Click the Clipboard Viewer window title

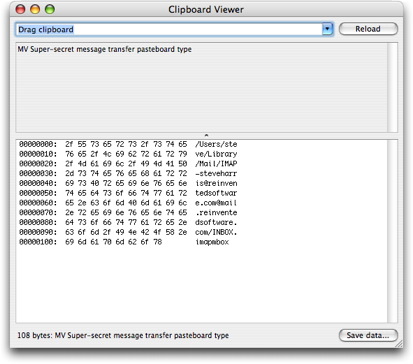coord(206,10)
